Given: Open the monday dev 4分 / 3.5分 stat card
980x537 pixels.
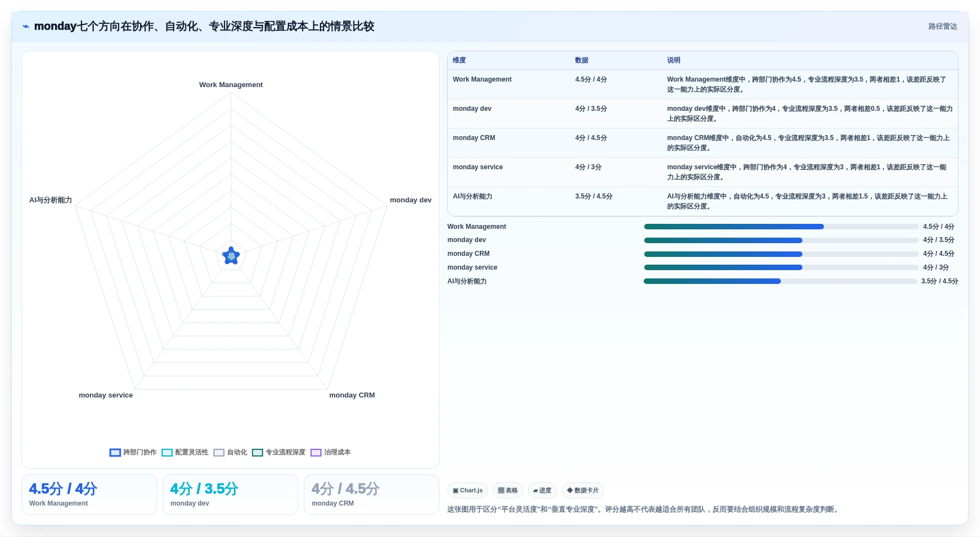Looking at the screenshot, I should click(231, 495).
